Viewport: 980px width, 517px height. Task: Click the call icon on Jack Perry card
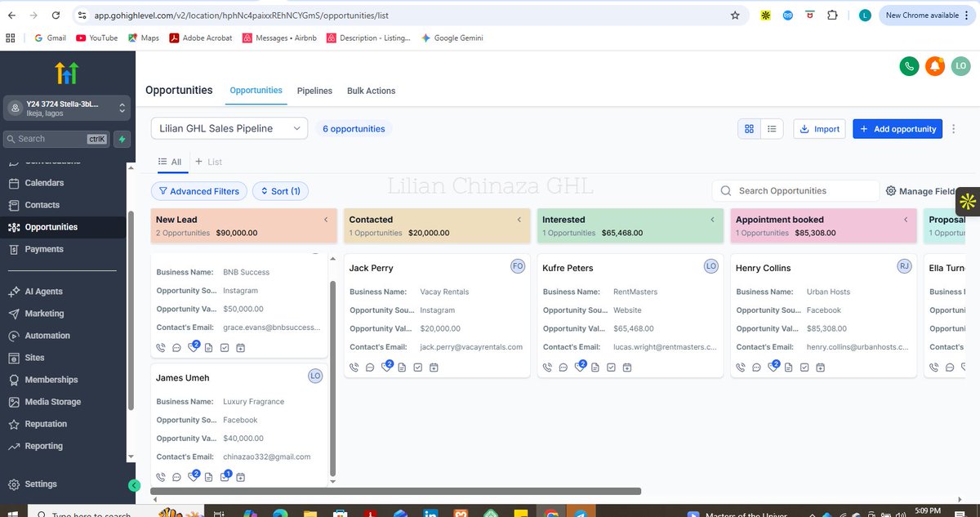coord(354,367)
